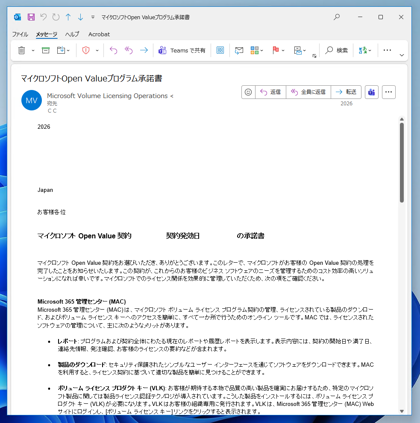Click the 返信 reply button in header
The height and width of the screenshot is (423, 420).
click(271, 92)
